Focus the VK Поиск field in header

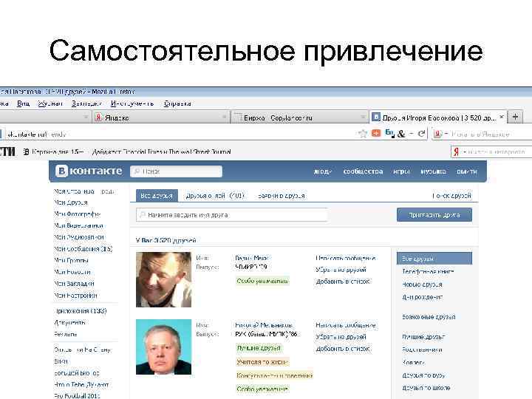pyautogui.click(x=176, y=171)
